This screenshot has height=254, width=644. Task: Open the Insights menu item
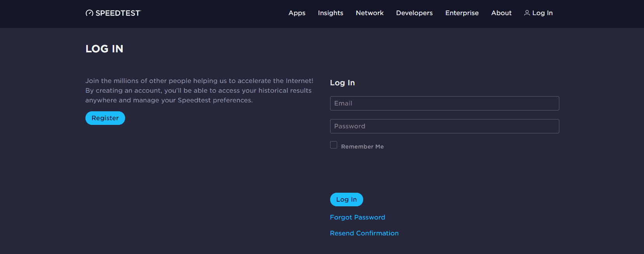click(x=331, y=13)
